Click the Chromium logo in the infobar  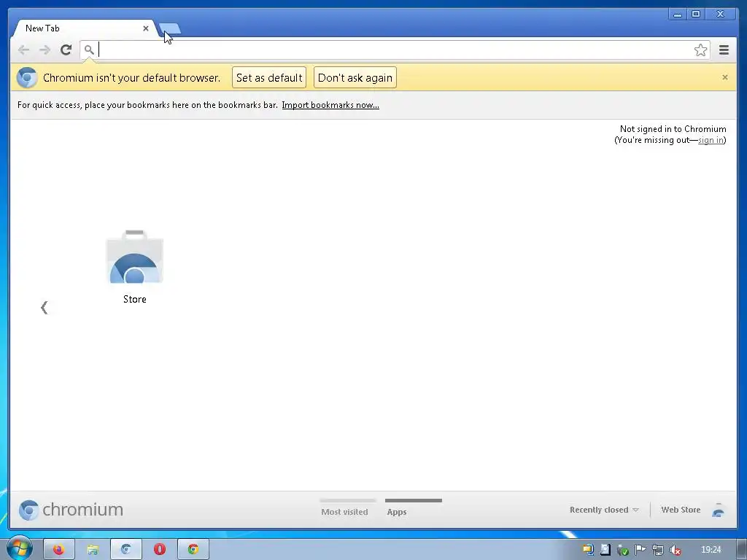[27, 77]
